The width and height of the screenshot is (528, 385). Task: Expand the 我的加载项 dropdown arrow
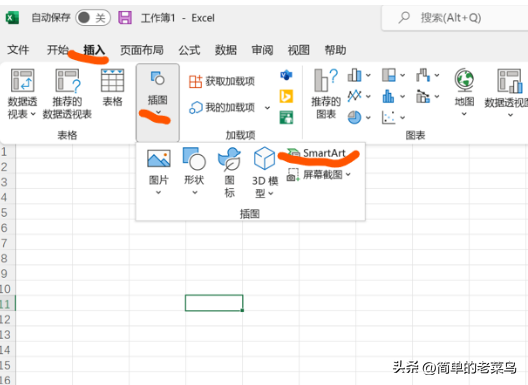tap(267, 108)
